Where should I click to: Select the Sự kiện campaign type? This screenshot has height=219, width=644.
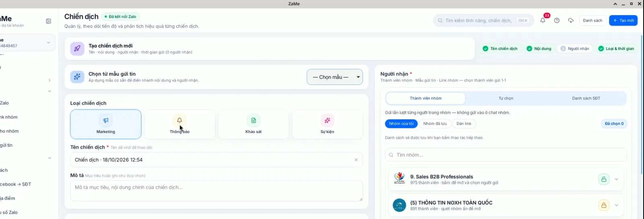(x=327, y=124)
